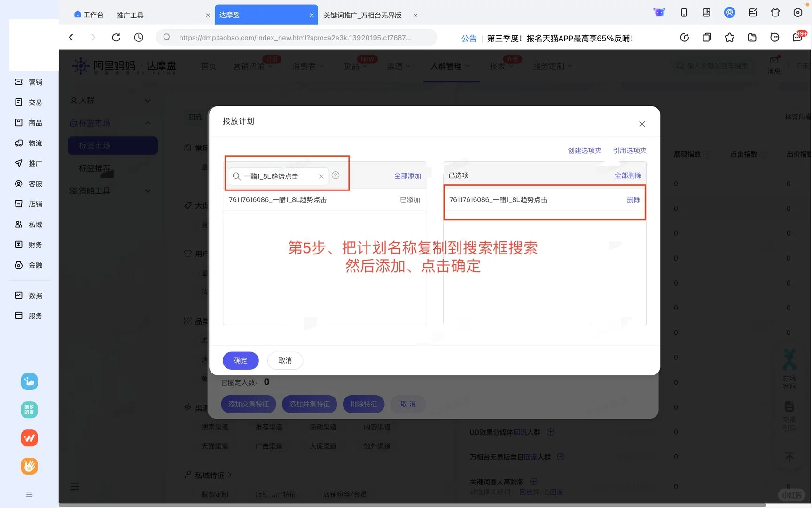Open 创建选项夹 link

coord(585,151)
